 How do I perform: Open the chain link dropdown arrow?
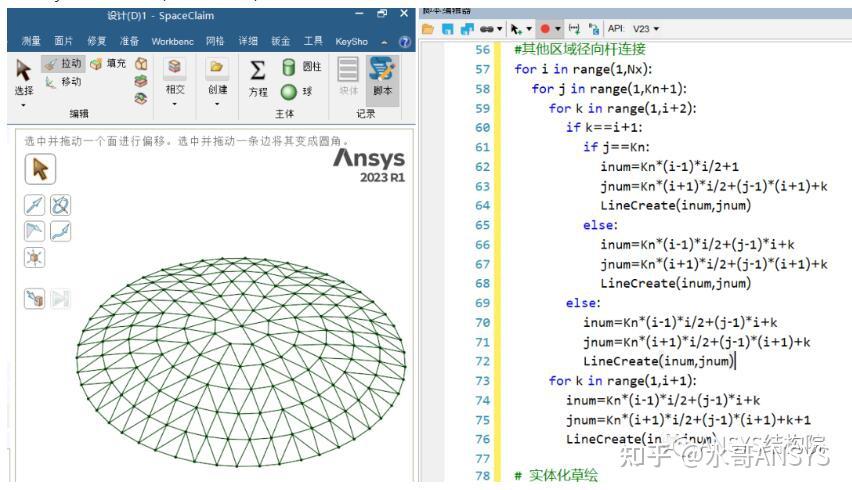tap(499, 29)
